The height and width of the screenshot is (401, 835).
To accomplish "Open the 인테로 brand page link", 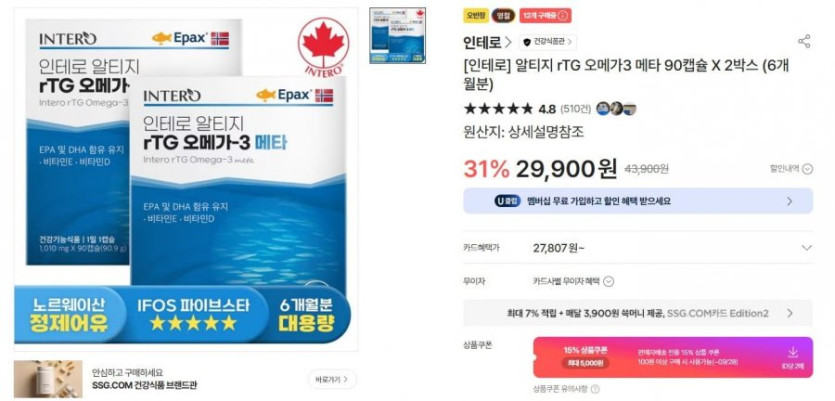I will [487, 42].
